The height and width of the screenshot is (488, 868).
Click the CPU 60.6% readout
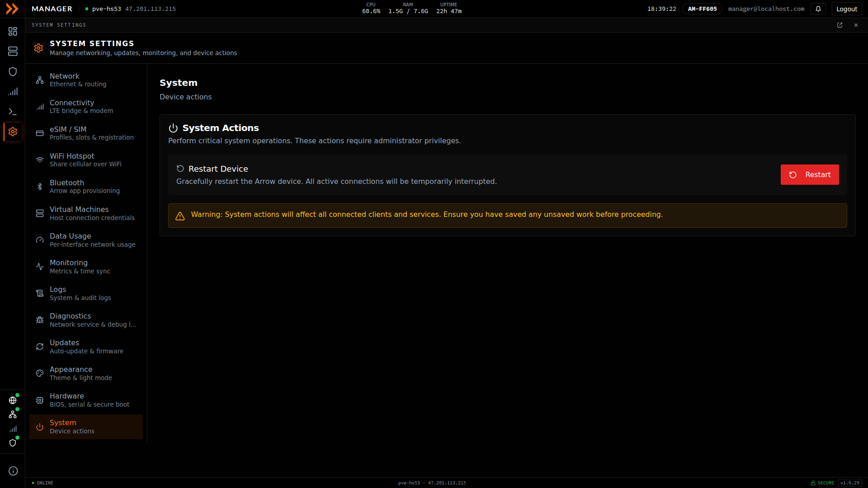[x=371, y=9]
